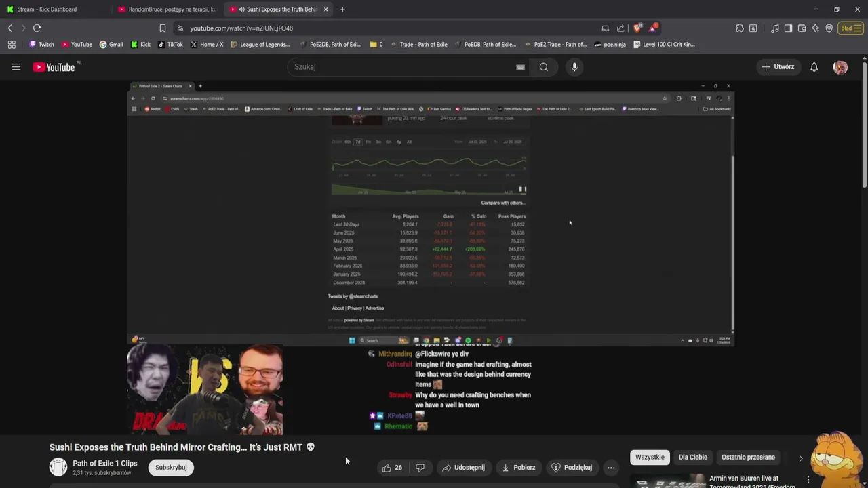Open the Twitch bookmark
The height and width of the screenshot is (488, 868).
[x=41, y=45]
